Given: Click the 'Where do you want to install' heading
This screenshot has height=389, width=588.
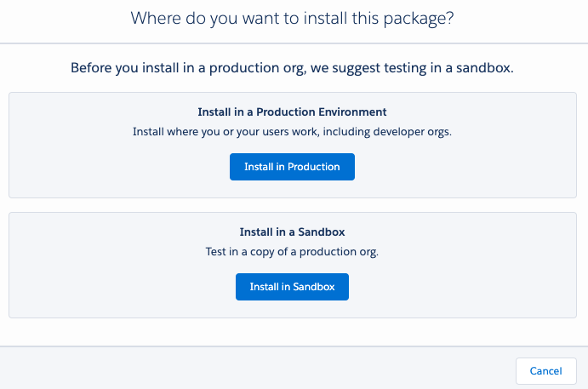Looking at the screenshot, I should (x=292, y=18).
